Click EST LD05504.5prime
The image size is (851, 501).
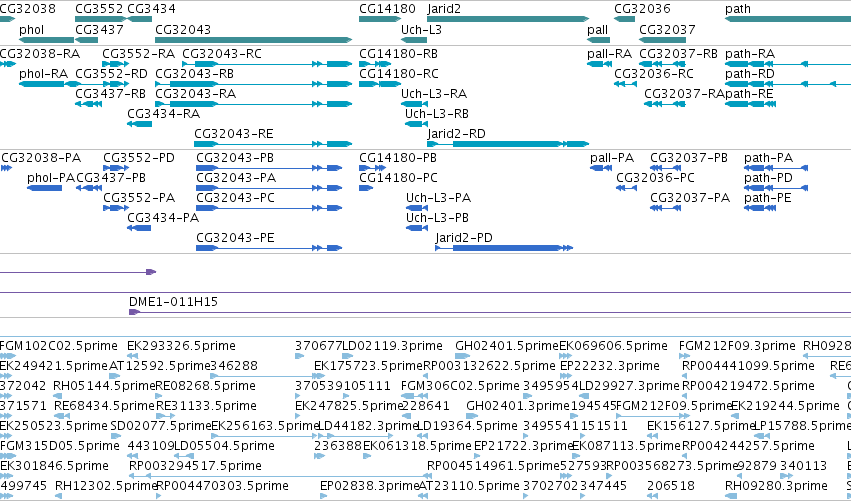pyautogui.click(x=224, y=446)
